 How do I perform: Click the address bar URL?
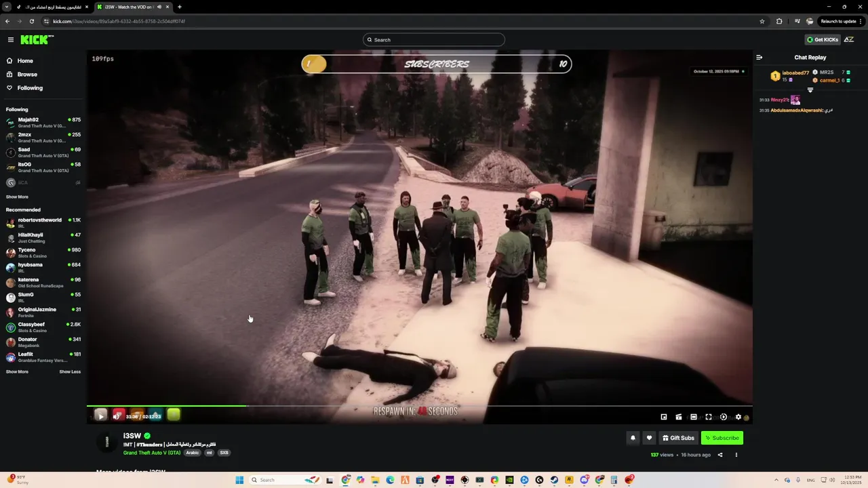119,21
